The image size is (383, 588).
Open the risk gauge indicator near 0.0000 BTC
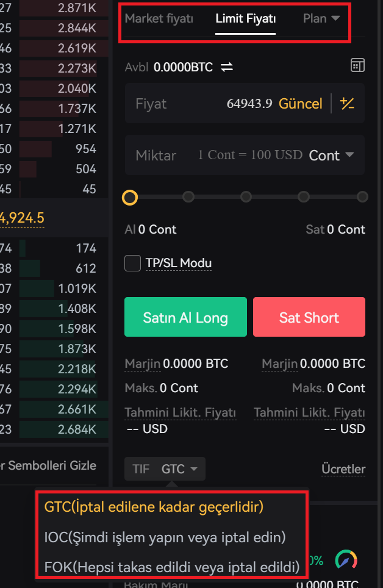346,559
